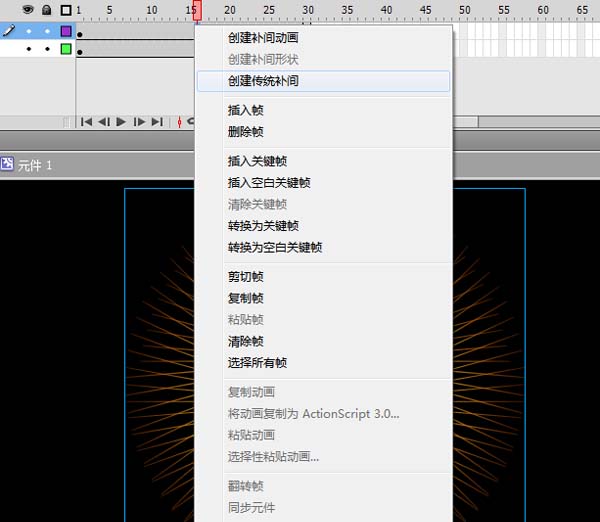The height and width of the screenshot is (522, 600).
Task: Click the red playhead at frame 16
Action: click(197, 10)
